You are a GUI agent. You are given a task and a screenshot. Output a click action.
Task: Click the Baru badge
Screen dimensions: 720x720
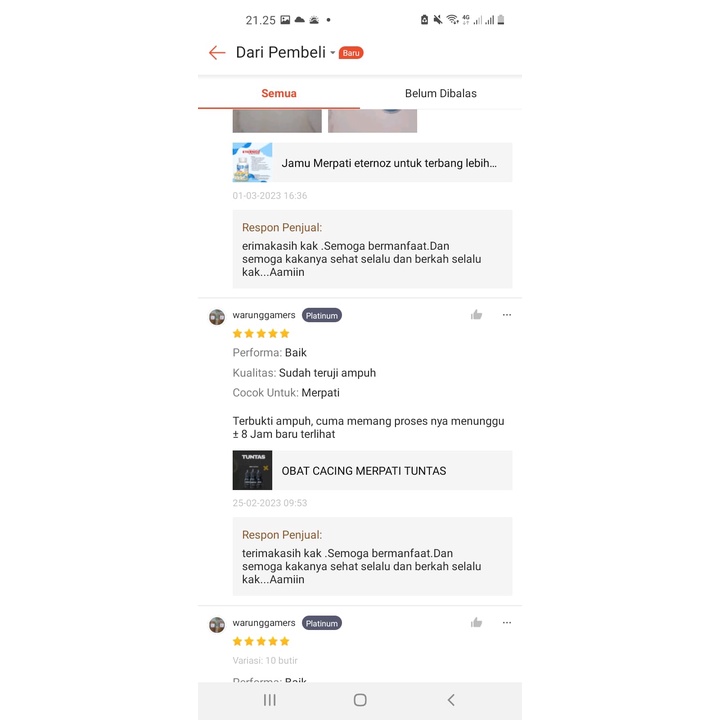tap(351, 53)
